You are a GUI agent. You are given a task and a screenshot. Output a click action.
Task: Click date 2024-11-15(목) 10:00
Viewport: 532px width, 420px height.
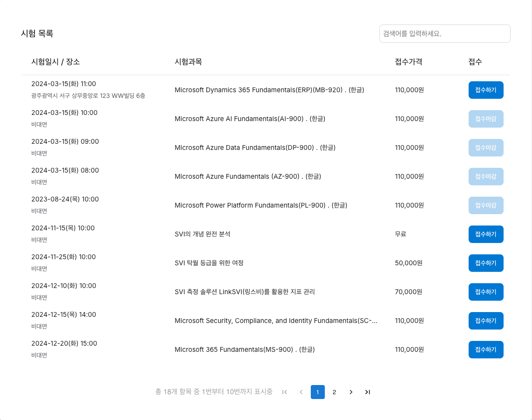click(63, 228)
